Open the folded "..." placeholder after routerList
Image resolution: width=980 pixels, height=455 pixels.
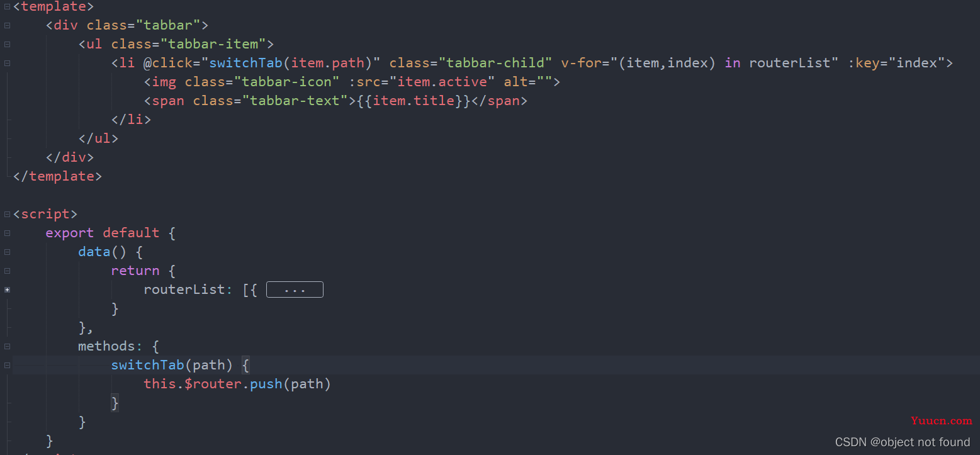point(295,289)
